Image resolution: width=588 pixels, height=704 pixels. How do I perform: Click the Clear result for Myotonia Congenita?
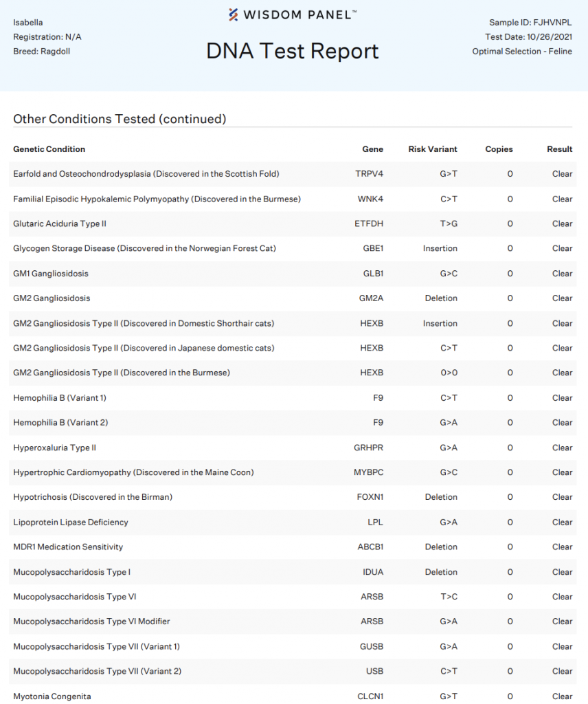(x=562, y=696)
